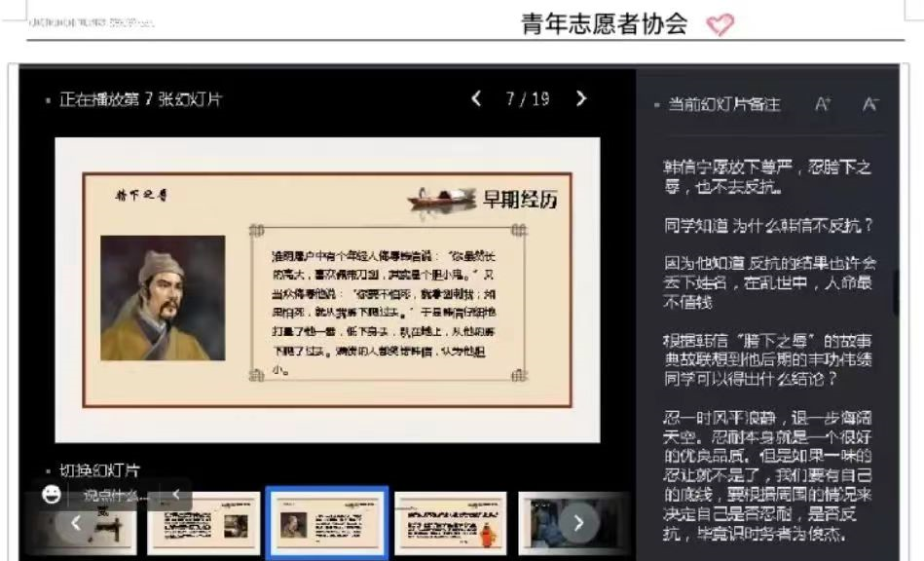Open the thumbnail with the orange-robed figure
The width and height of the screenshot is (924, 561).
click(x=451, y=523)
